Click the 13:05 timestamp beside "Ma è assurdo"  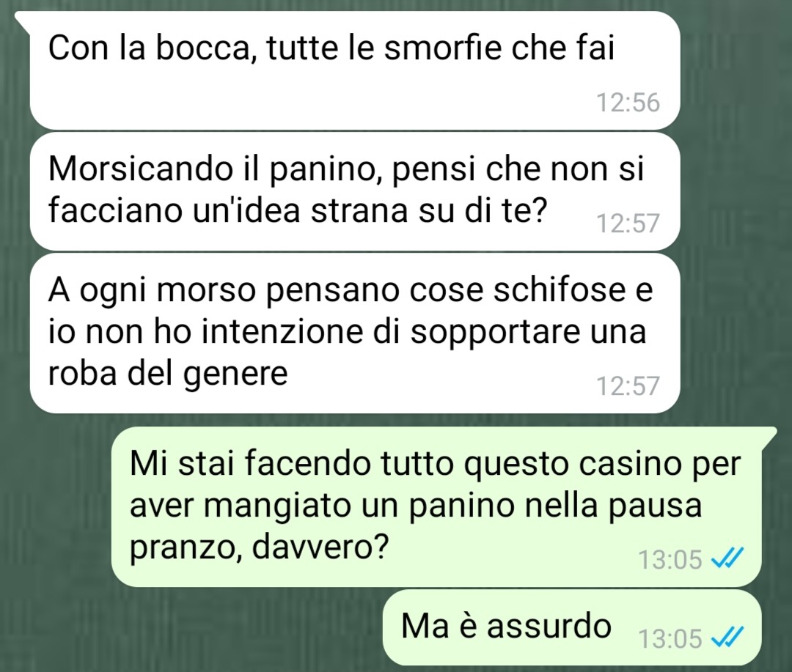[670, 638]
